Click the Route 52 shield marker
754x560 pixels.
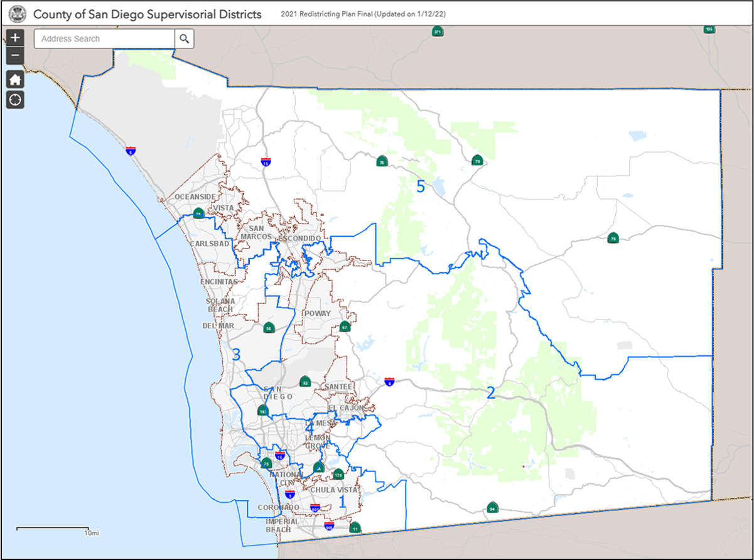click(x=305, y=382)
